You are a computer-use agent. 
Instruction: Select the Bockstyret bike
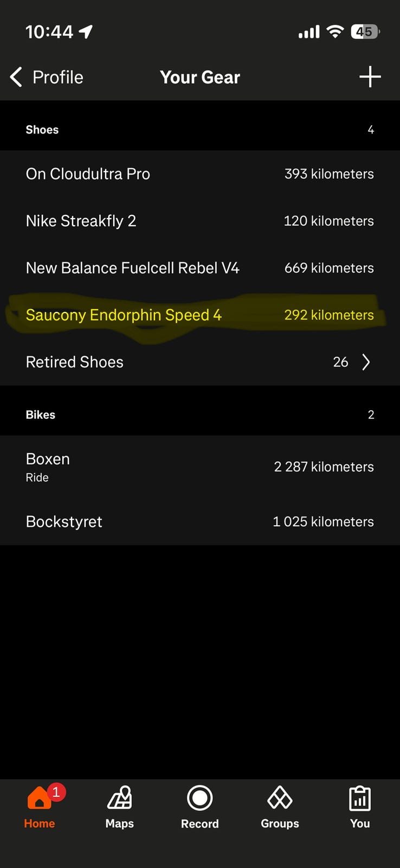click(64, 521)
